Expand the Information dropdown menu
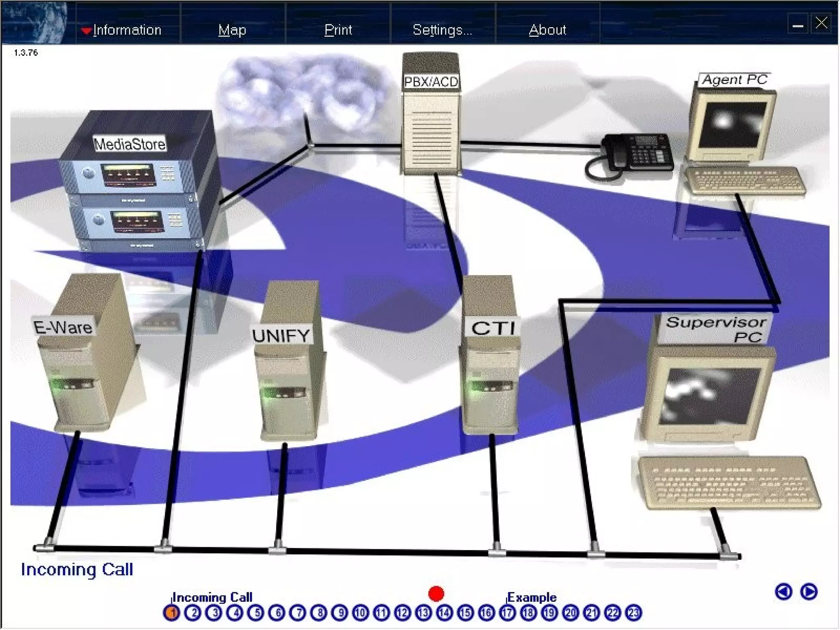This screenshot has height=630, width=840. pyautogui.click(x=126, y=30)
